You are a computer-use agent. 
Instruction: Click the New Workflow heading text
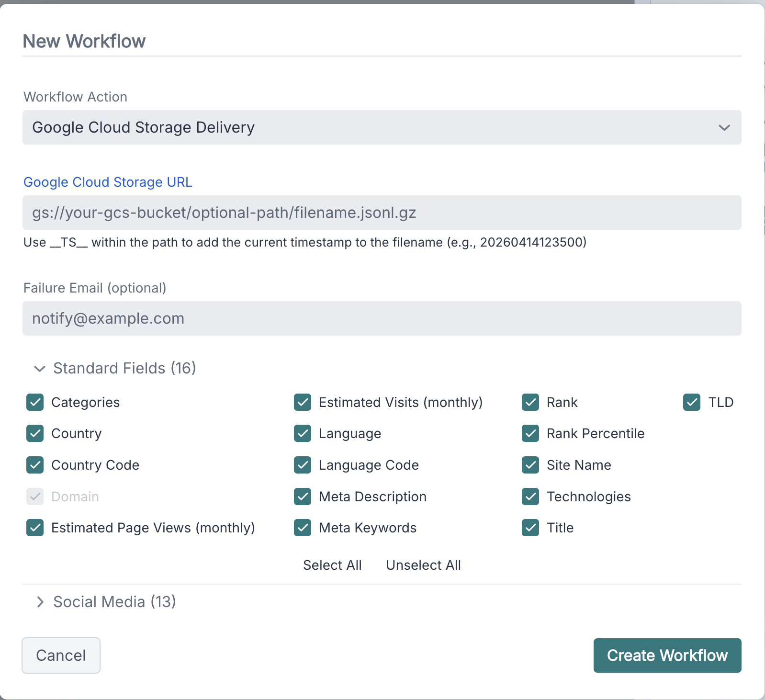click(x=84, y=41)
